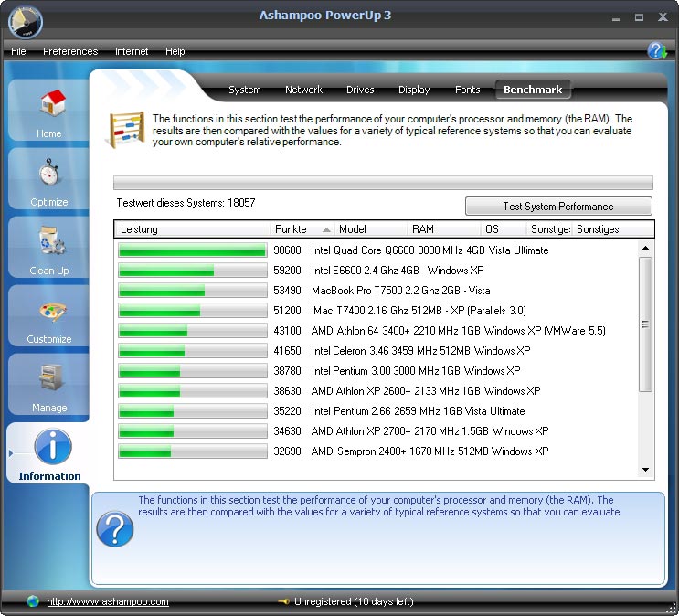This screenshot has width=679, height=616.
Task: Click score value 90600
Action: point(287,250)
